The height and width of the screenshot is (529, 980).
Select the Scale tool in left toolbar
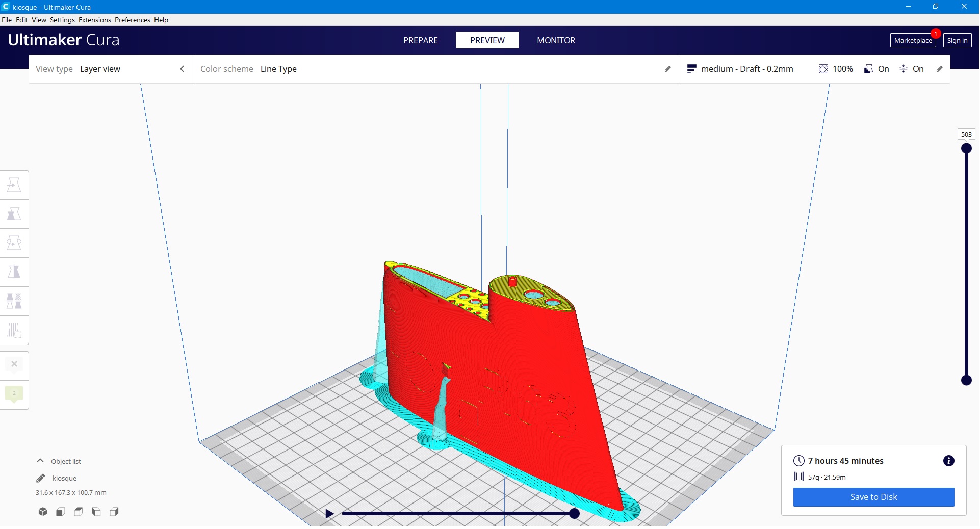click(x=14, y=214)
